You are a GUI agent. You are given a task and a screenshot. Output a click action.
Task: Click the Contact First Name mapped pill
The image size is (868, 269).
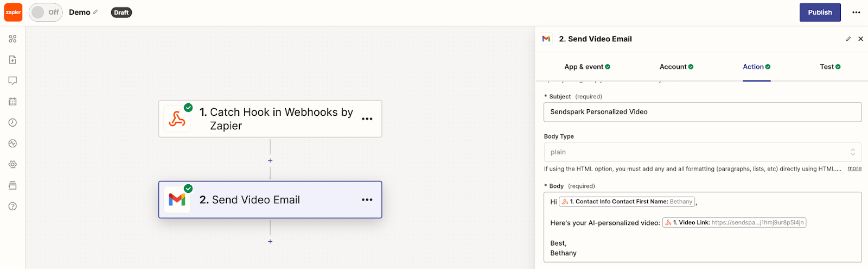[x=627, y=202]
